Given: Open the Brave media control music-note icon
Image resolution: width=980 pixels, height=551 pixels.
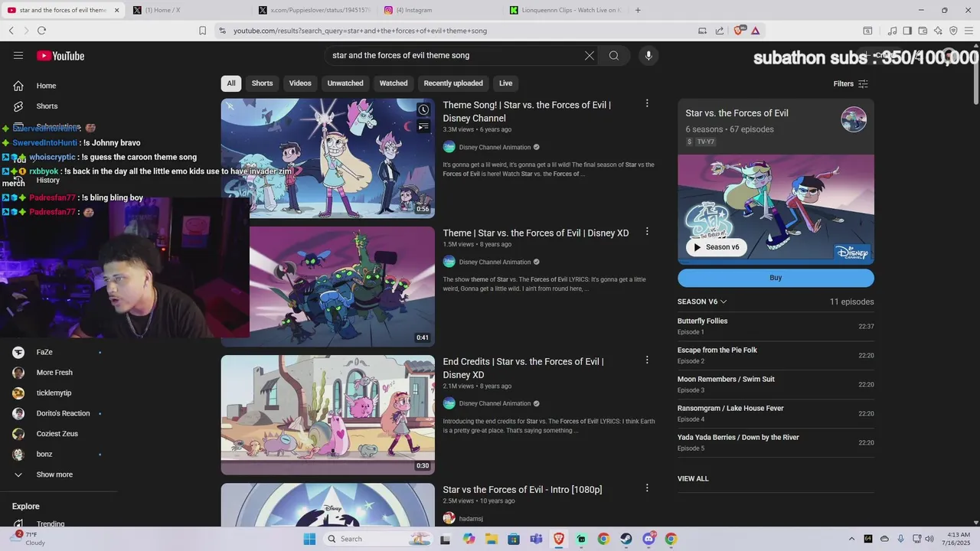Looking at the screenshot, I should point(892,31).
